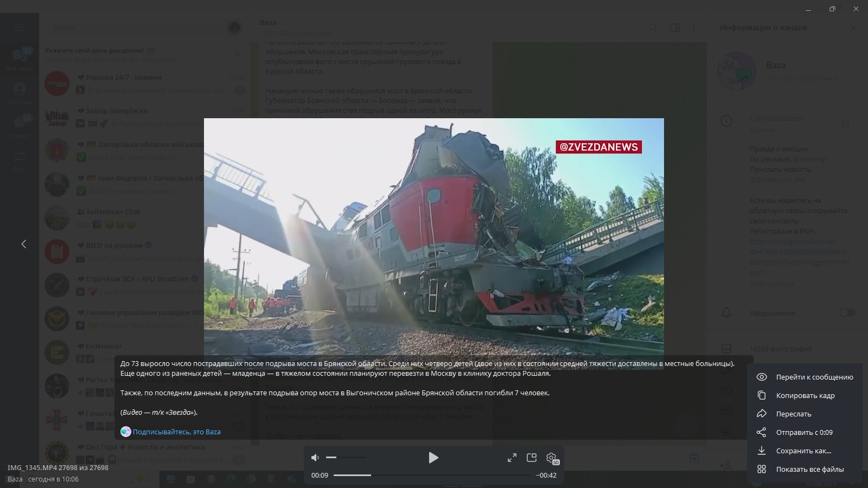The width and height of the screenshot is (868, 488).
Task: Open SD quality and speed settings
Action: coord(552,458)
